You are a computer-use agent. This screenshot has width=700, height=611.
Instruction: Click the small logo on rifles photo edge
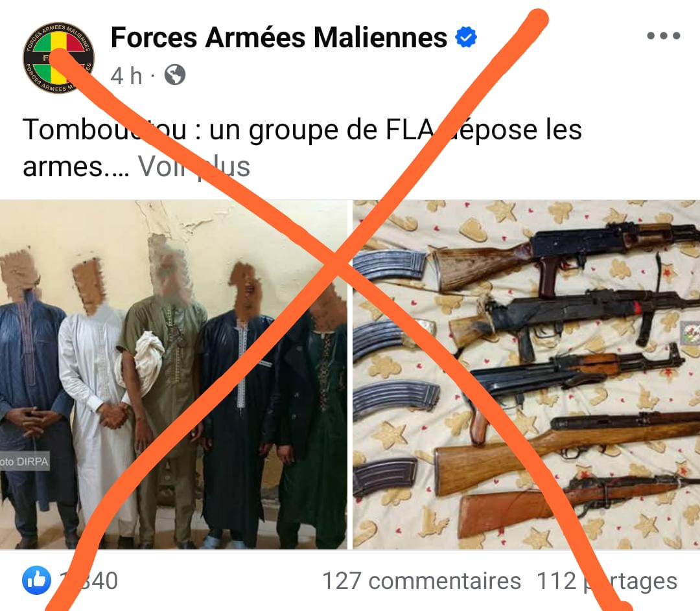[690, 334]
